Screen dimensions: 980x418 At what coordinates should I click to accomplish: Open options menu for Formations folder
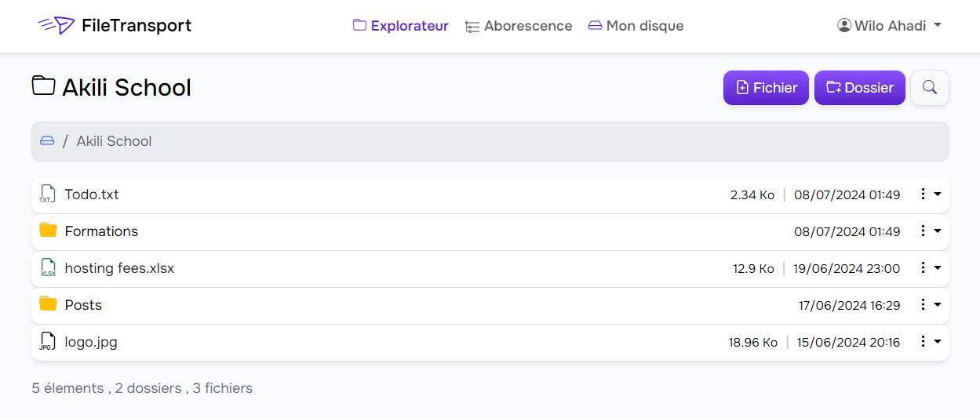click(x=930, y=231)
